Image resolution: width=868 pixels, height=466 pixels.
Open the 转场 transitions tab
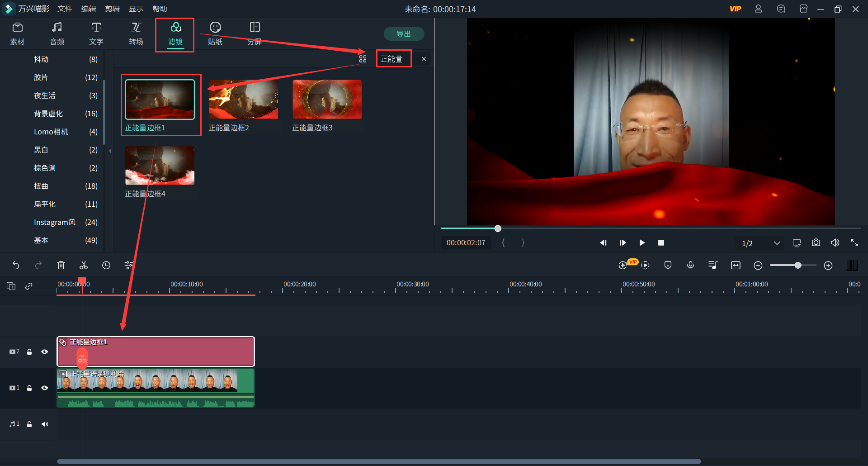click(x=136, y=34)
